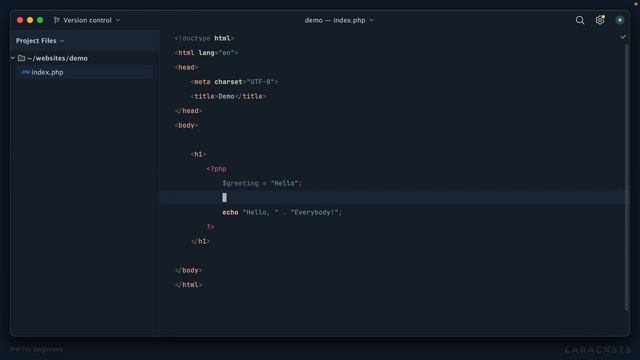The image size is (640, 360).
Task: Click the <title>Demo</title> line
Action: click(x=228, y=96)
